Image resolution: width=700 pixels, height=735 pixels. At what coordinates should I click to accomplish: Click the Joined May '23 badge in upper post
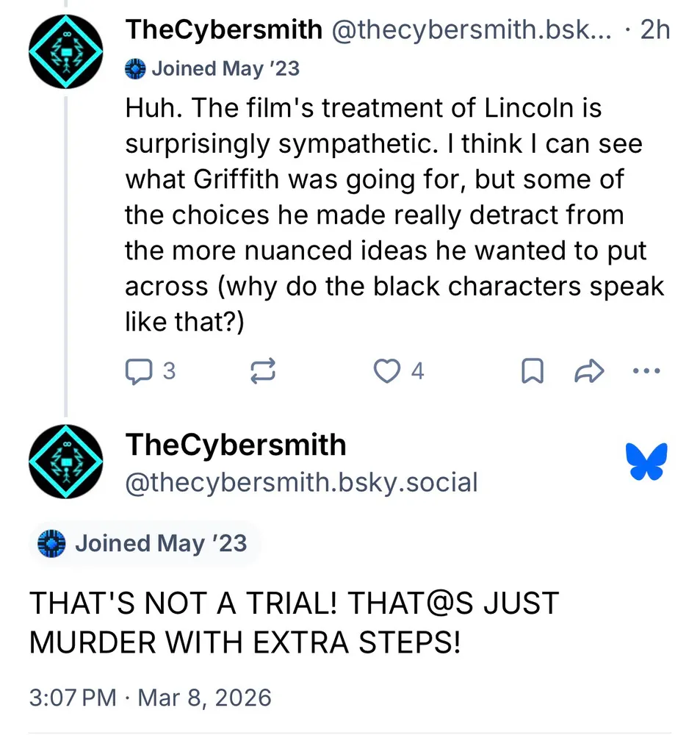[213, 69]
